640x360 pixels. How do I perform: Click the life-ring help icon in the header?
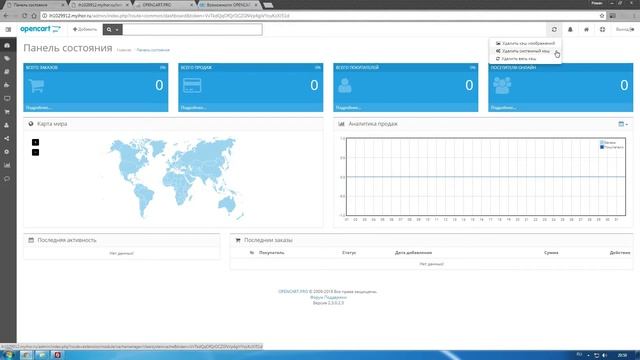[x=602, y=29]
